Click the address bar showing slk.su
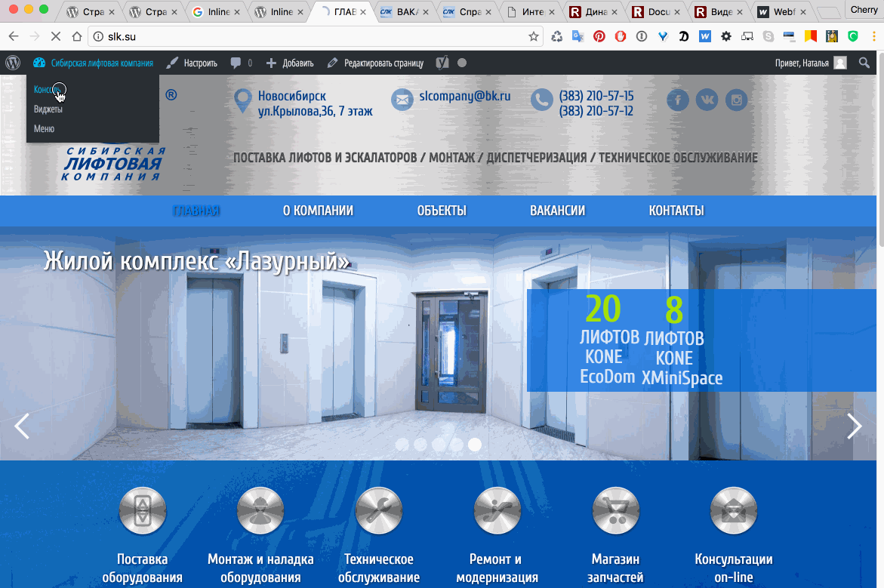Screen dimensions: 884x588 pyautogui.click(x=316, y=37)
